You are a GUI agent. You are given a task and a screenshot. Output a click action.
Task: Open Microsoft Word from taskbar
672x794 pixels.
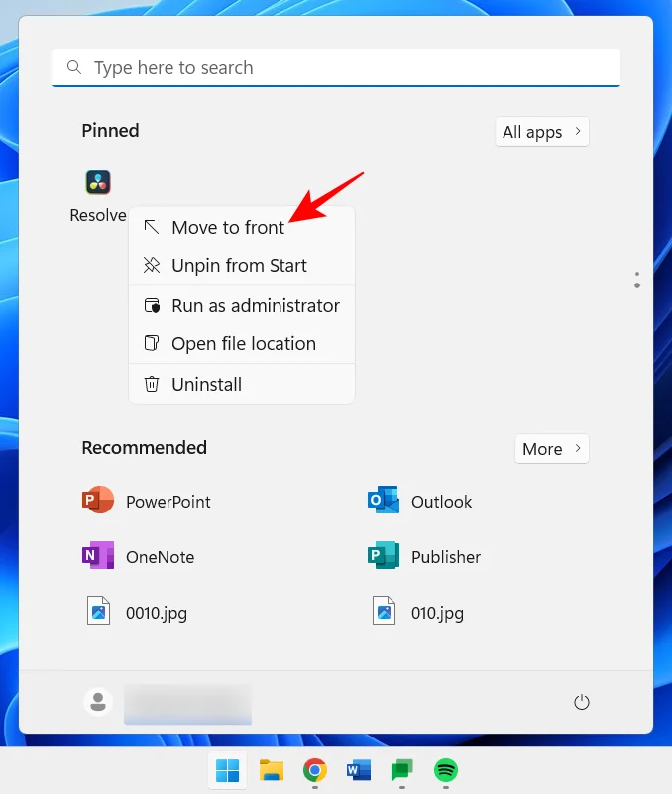[359, 770]
